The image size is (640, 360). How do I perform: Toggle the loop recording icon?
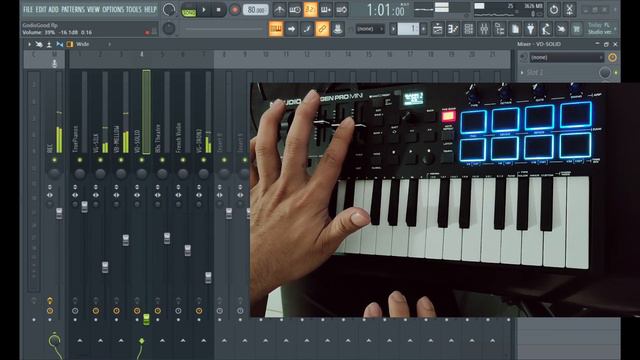point(341,9)
